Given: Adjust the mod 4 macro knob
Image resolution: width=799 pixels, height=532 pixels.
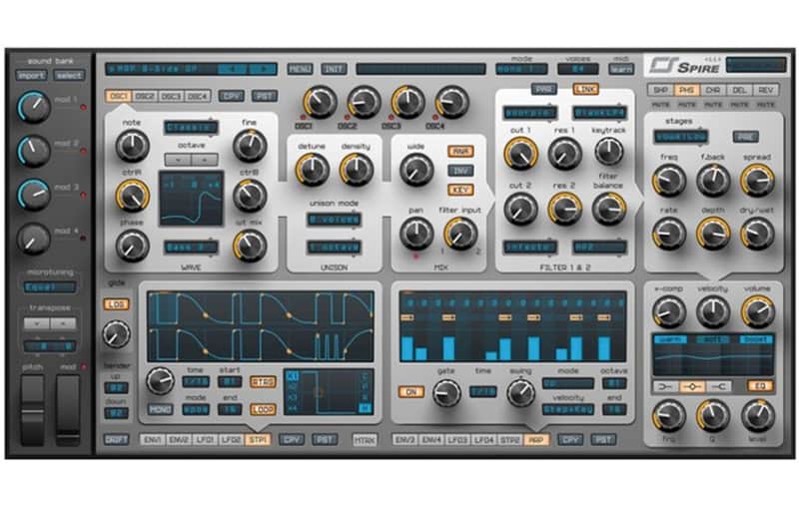Looking at the screenshot, I should click(34, 239).
